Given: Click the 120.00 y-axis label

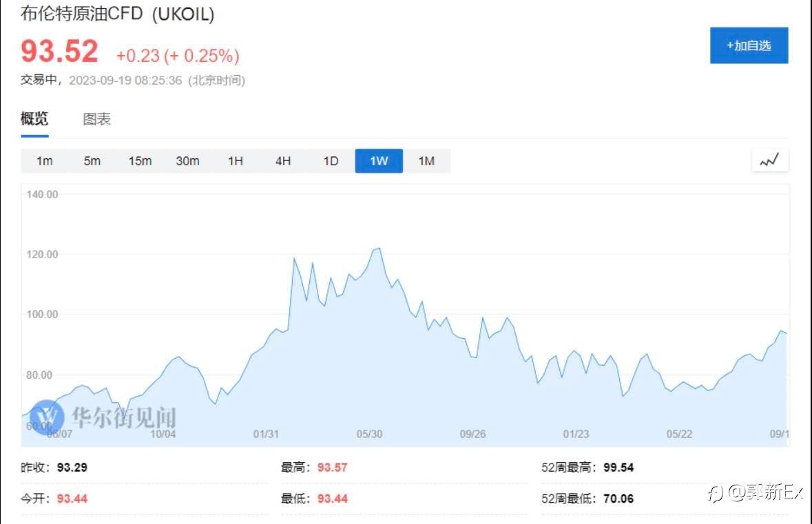Looking at the screenshot, I should coord(43,254).
